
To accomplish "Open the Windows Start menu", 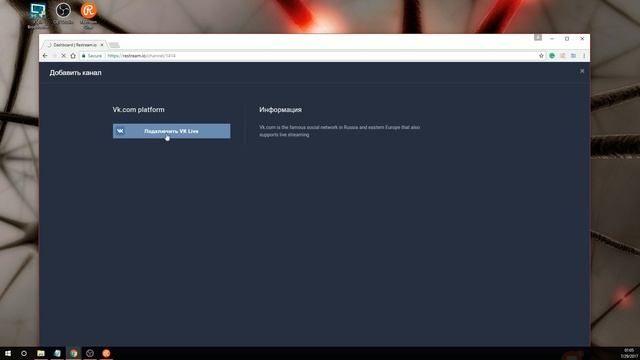I will tap(8, 353).
